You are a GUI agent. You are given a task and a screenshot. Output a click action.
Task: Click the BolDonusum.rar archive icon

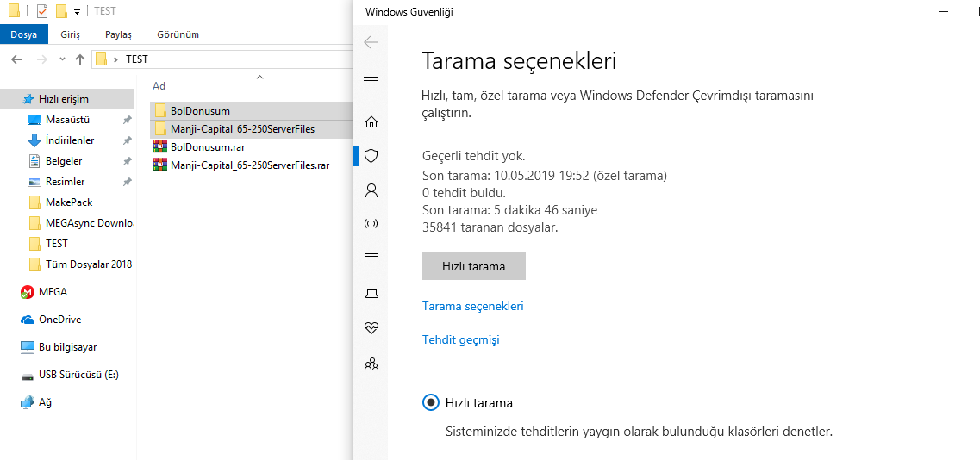(x=160, y=146)
